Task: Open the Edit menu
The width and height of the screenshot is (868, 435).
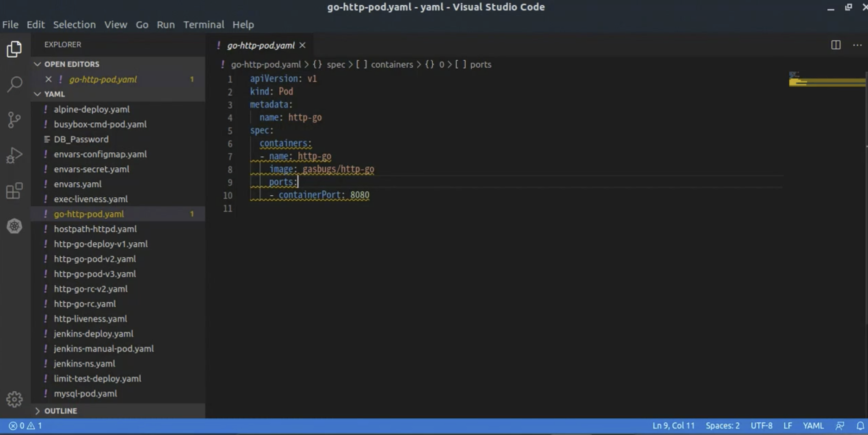Action: 36,25
